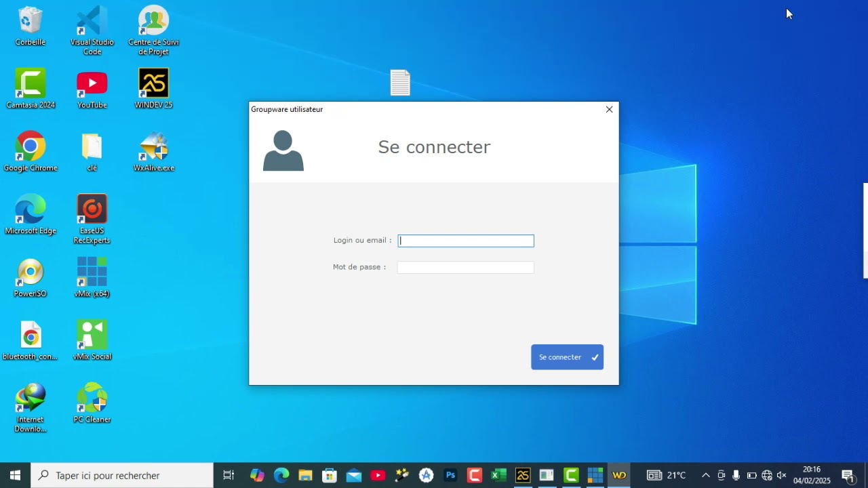Viewport: 868px width, 488px height.
Task: Open the 21°C weather widget
Action: pos(667,475)
